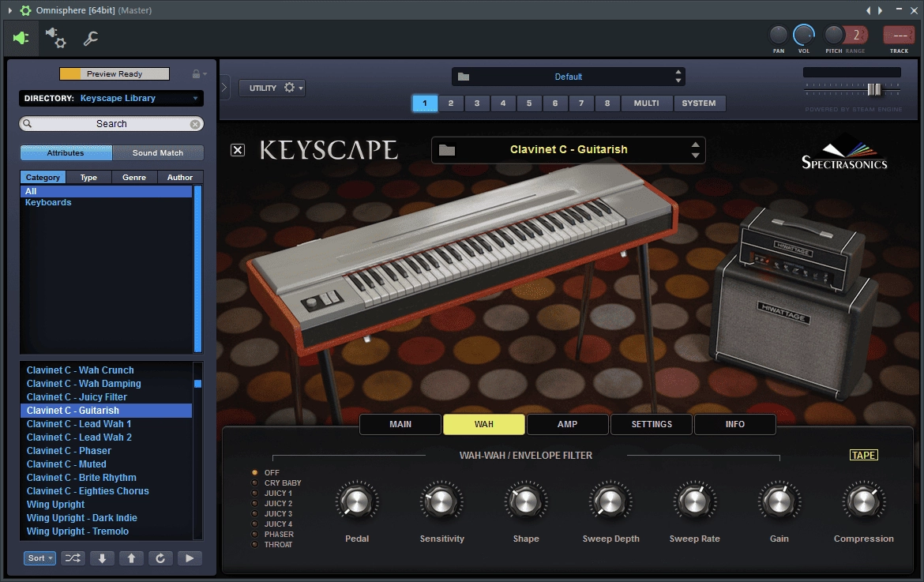Switch to the INFO tab

[x=734, y=424]
